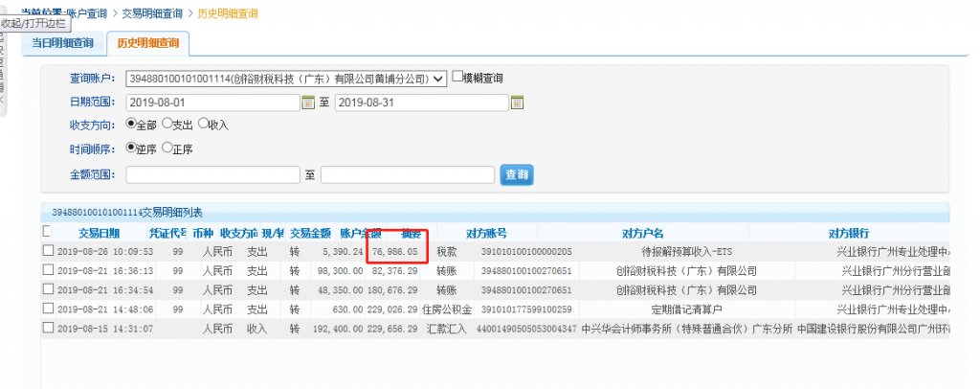Image resolution: width=980 pixels, height=389 pixels.
Task: Focus the minimum 金额范围 amount field
Action: point(212,175)
